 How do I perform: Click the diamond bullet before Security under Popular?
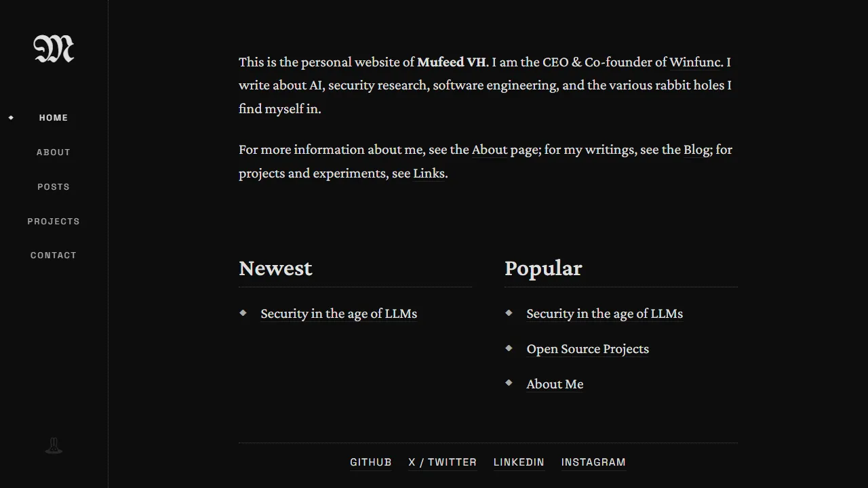[509, 312]
